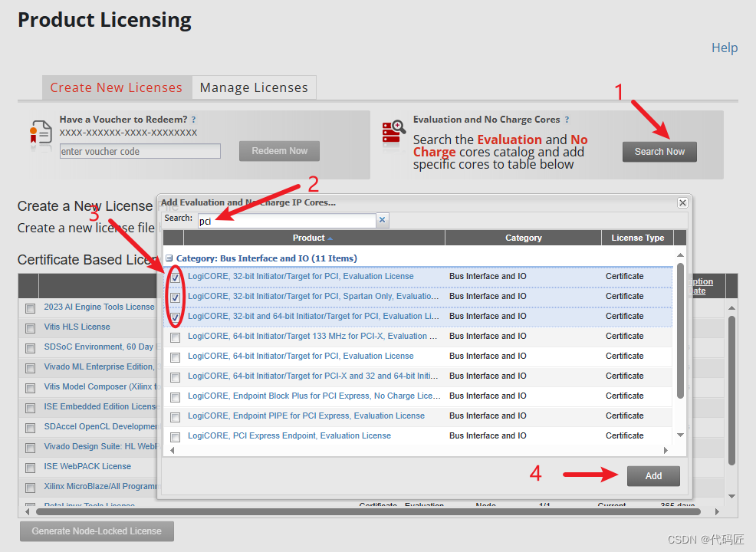Open the ISE WebPACK License link
This screenshot has height=552, width=756.
tap(87, 466)
